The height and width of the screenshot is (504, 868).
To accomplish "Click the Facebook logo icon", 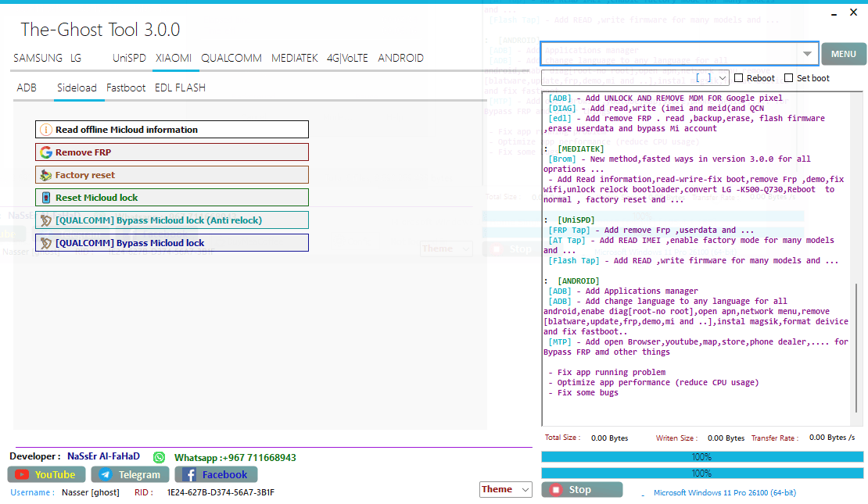I will point(189,474).
